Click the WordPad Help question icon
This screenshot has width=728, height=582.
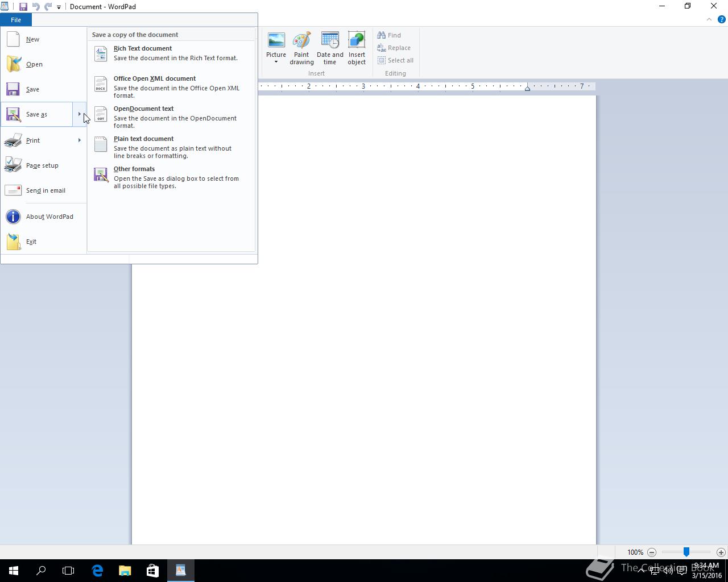[722, 19]
